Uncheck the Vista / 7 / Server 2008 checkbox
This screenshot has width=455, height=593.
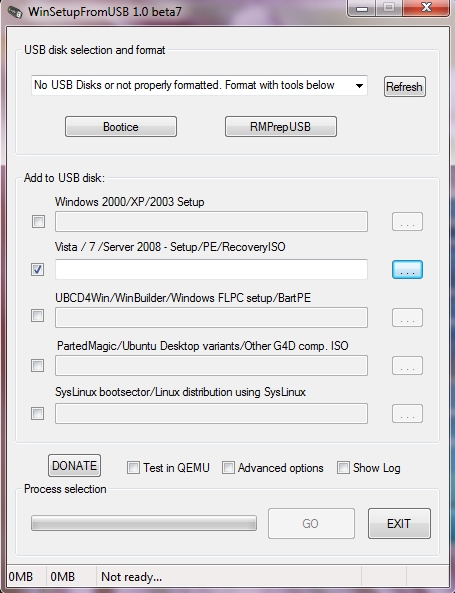coord(37,269)
